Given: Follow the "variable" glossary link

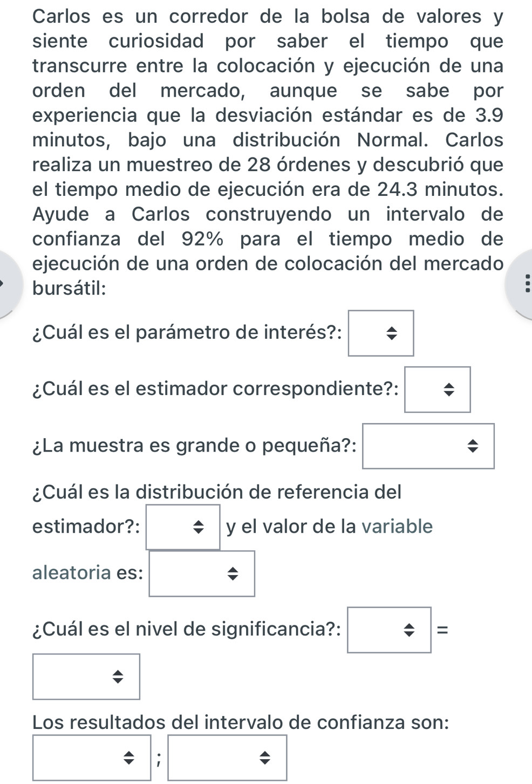Looking at the screenshot, I should pyautogui.click(x=397, y=527).
